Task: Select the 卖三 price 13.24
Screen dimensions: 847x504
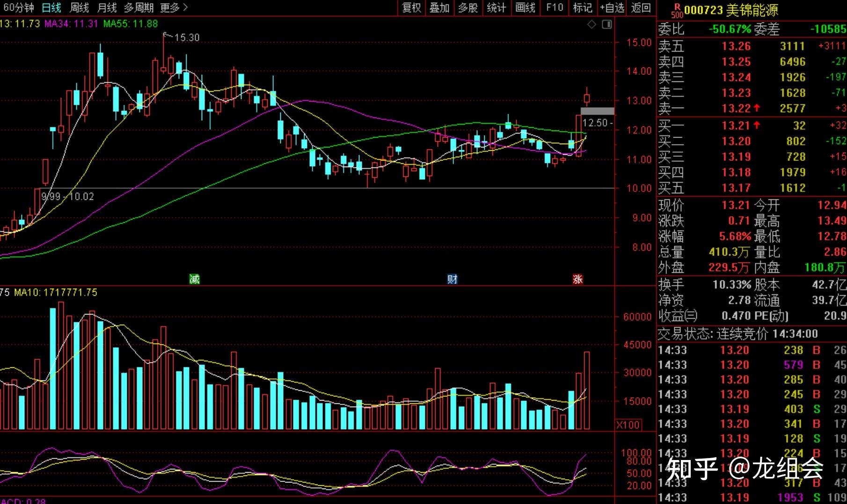Action: click(x=736, y=77)
